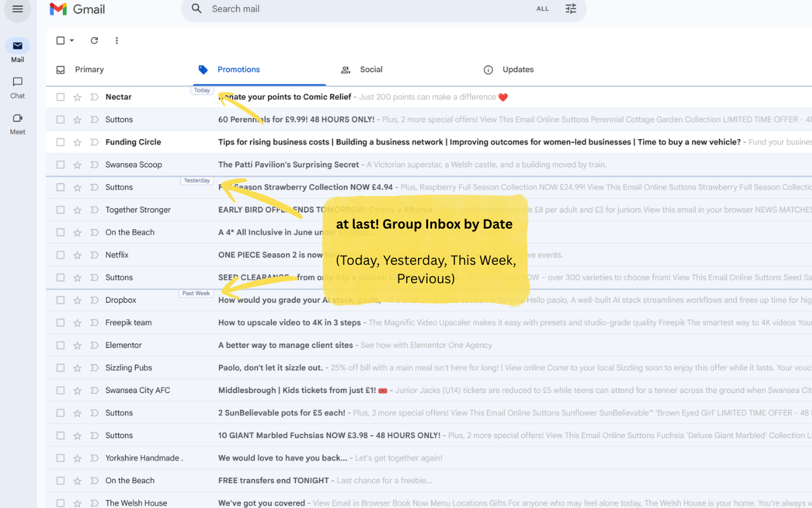Select the Dropbox email checkbox
Screen dimensions: 812x508
60,299
